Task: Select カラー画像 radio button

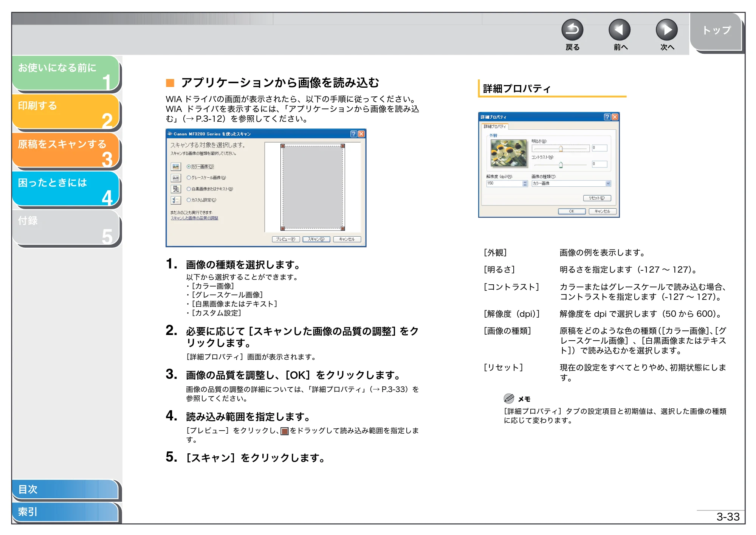Action: pyautogui.click(x=189, y=167)
